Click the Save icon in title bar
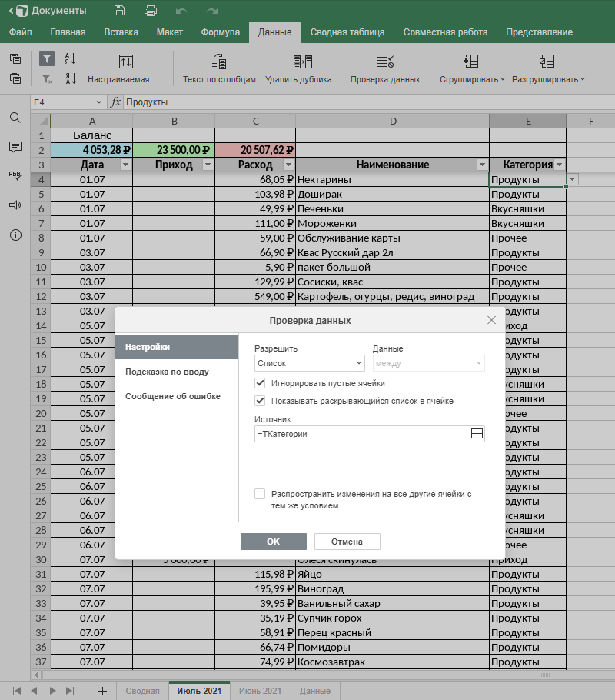615x700 pixels. pyautogui.click(x=119, y=11)
